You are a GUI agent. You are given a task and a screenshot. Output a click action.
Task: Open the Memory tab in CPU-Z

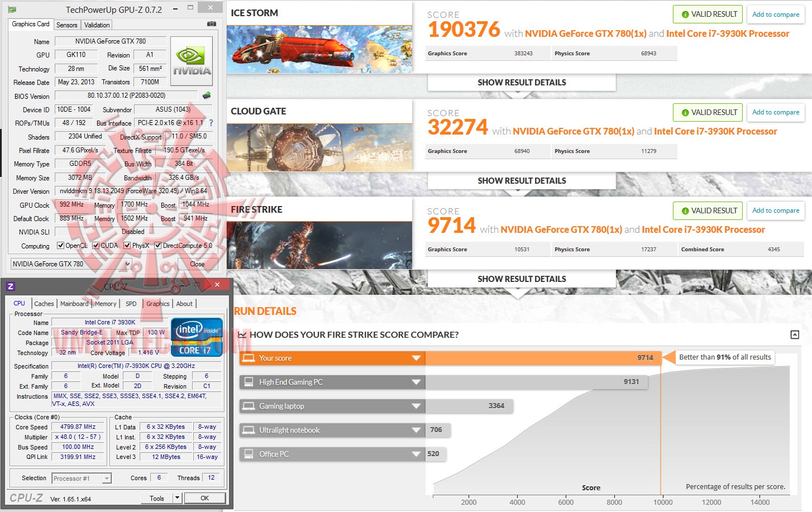click(106, 304)
